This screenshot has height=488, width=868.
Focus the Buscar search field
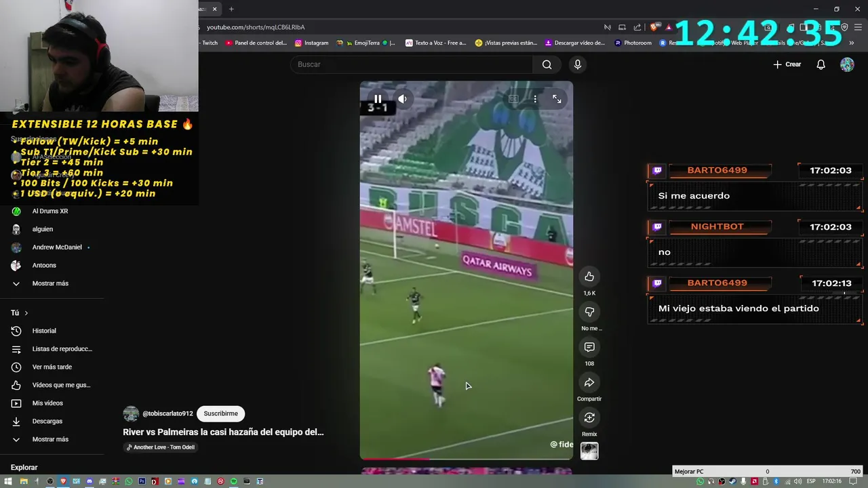412,64
